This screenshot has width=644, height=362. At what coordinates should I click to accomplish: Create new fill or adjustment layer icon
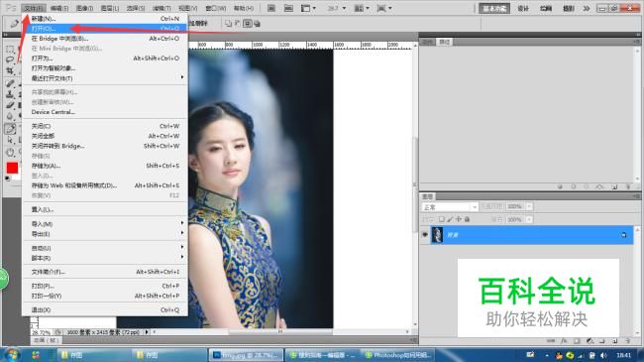(590, 341)
